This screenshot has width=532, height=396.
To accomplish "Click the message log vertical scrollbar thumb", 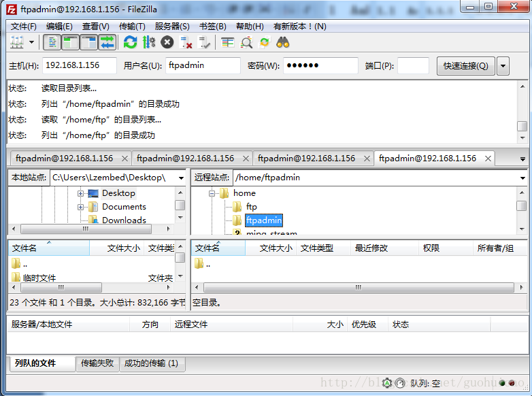I will (x=522, y=126).
